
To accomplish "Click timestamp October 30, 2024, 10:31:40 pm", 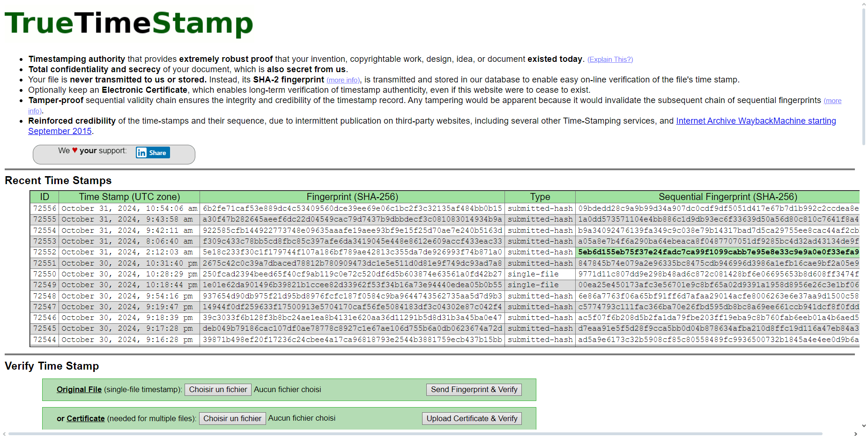I will point(129,263).
